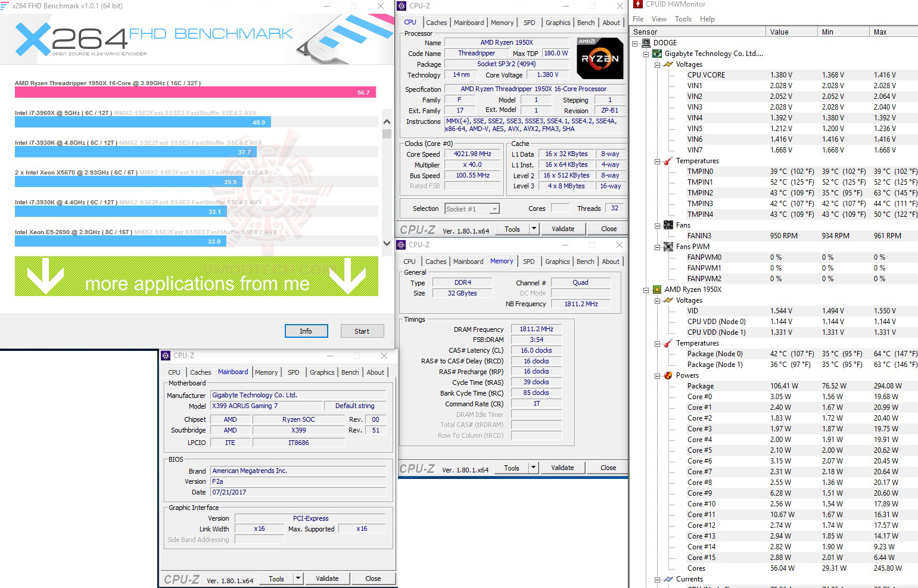
Task: Click the Intel i7-3960X 40.0 result bar
Action: 143,122
